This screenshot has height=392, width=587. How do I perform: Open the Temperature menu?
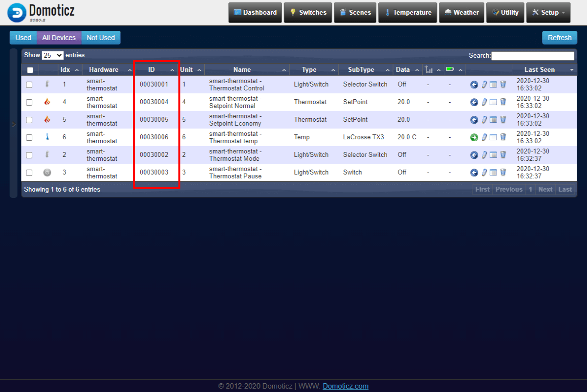point(407,13)
